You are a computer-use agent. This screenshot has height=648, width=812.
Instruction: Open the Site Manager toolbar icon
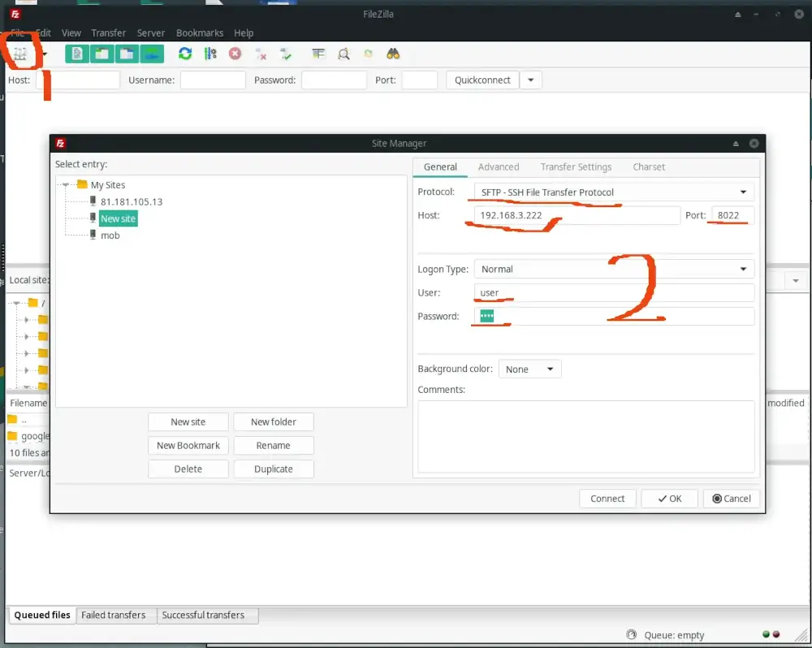20,54
